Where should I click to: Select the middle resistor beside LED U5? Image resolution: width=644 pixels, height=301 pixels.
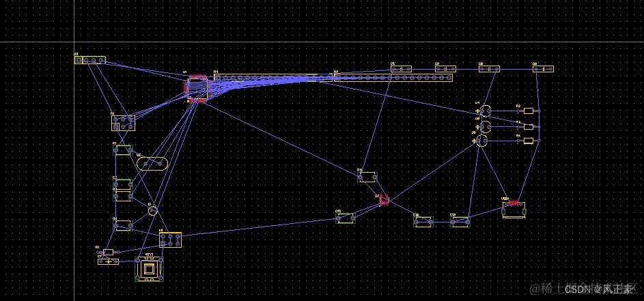[528, 126]
